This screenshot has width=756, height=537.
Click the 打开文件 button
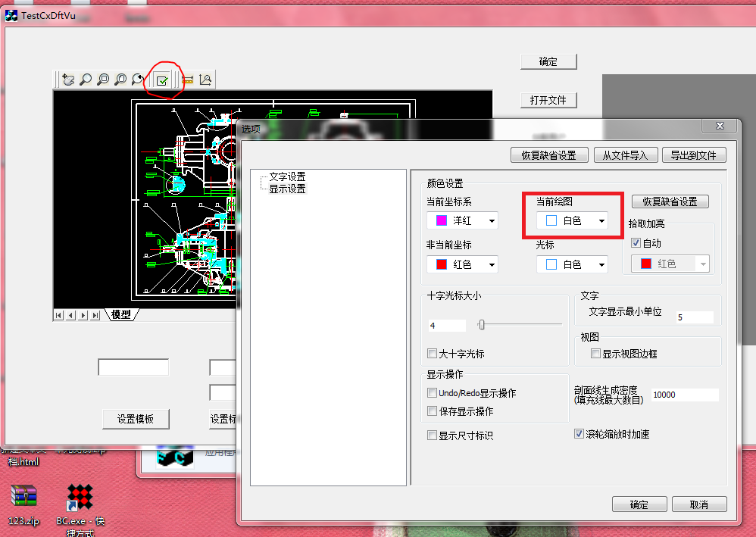pos(548,100)
